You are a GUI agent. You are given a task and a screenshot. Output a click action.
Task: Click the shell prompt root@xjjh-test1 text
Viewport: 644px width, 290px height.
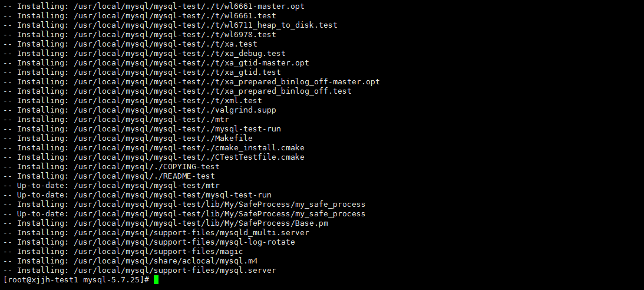coord(42,280)
